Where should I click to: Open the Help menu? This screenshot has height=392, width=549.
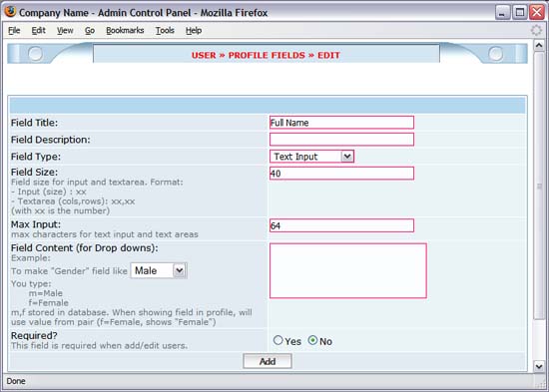tap(194, 31)
